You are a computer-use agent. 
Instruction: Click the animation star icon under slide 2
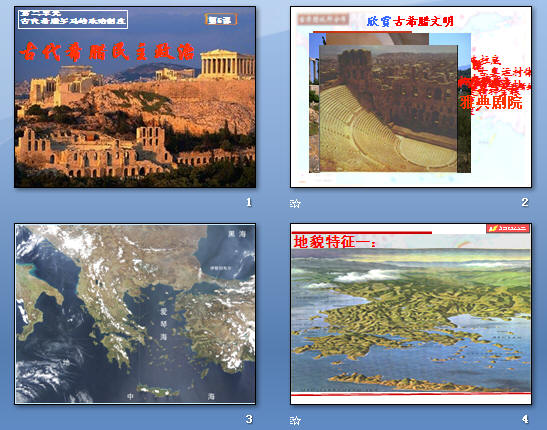[x=295, y=203]
